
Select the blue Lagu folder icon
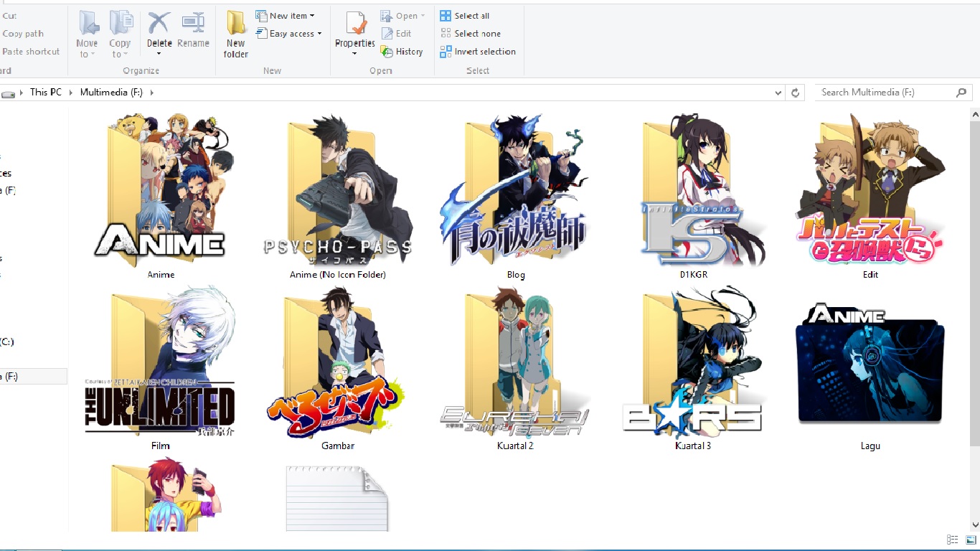870,364
